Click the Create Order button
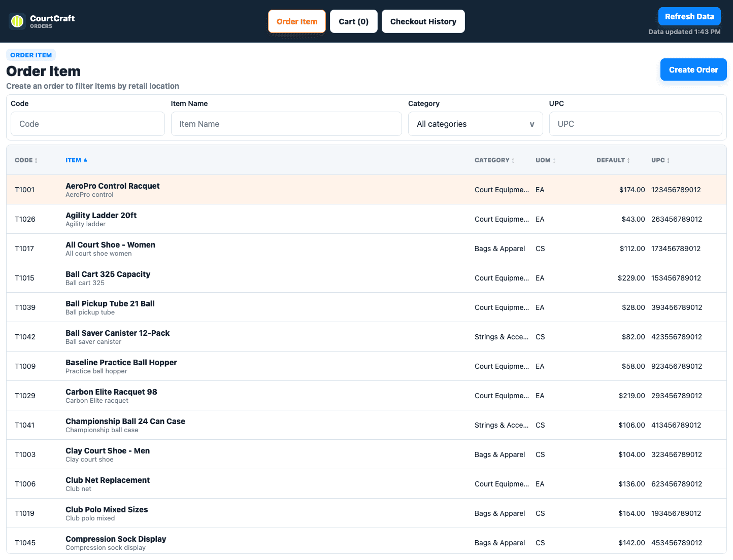733x560 pixels. 693,69
